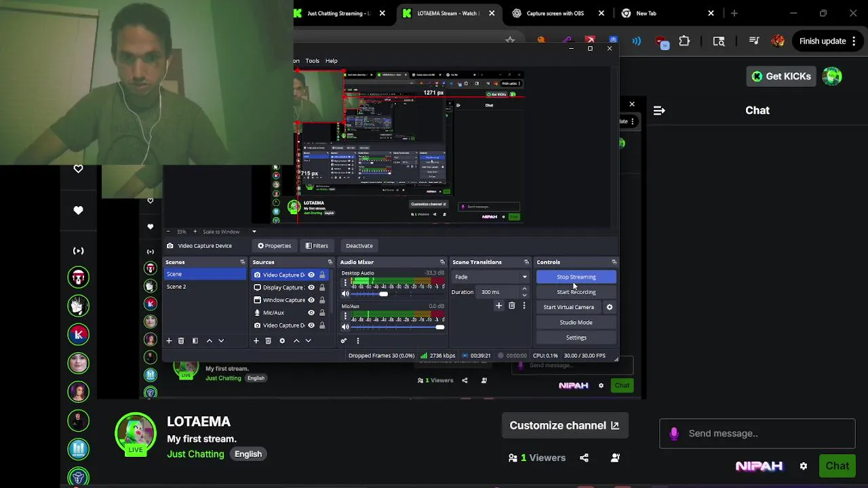Float the Controls dock using its header icon
This screenshot has height=488, width=868.
[614, 262]
